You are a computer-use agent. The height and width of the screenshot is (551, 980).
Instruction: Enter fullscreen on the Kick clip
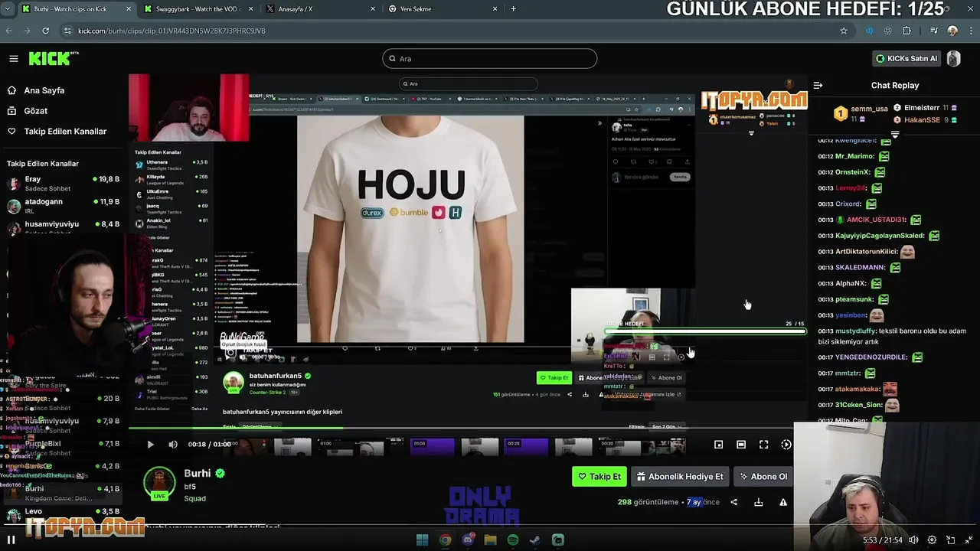(x=764, y=445)
